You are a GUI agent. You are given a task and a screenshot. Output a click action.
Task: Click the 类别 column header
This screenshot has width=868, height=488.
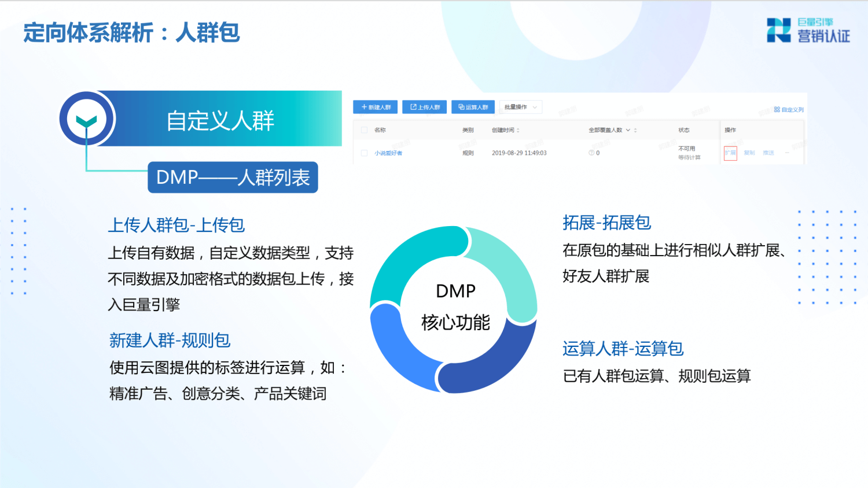coord(468,130)
